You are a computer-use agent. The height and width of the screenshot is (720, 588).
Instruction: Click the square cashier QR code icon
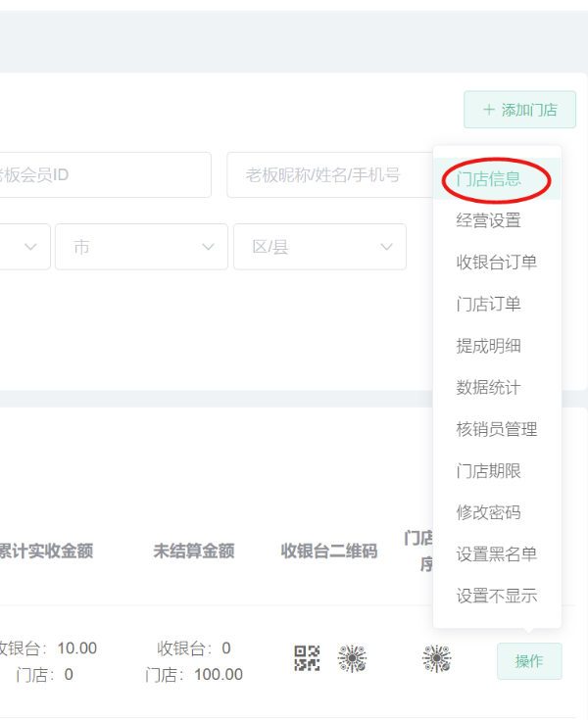tap(307, 658)
